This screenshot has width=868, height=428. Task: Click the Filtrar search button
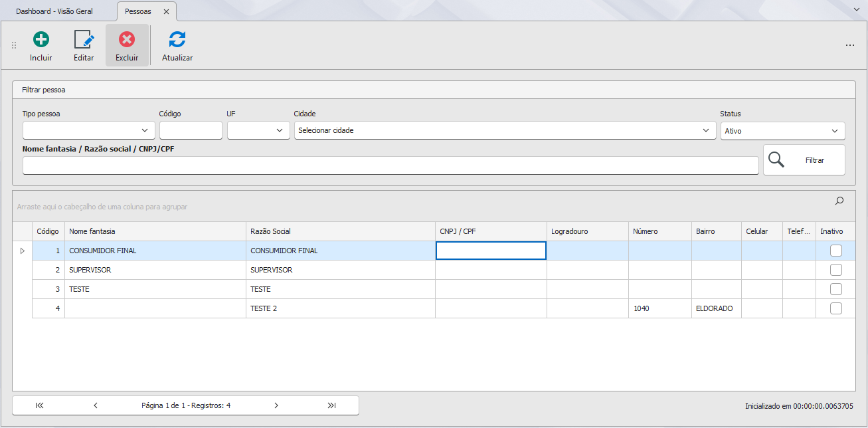click(x=804, y=160)
